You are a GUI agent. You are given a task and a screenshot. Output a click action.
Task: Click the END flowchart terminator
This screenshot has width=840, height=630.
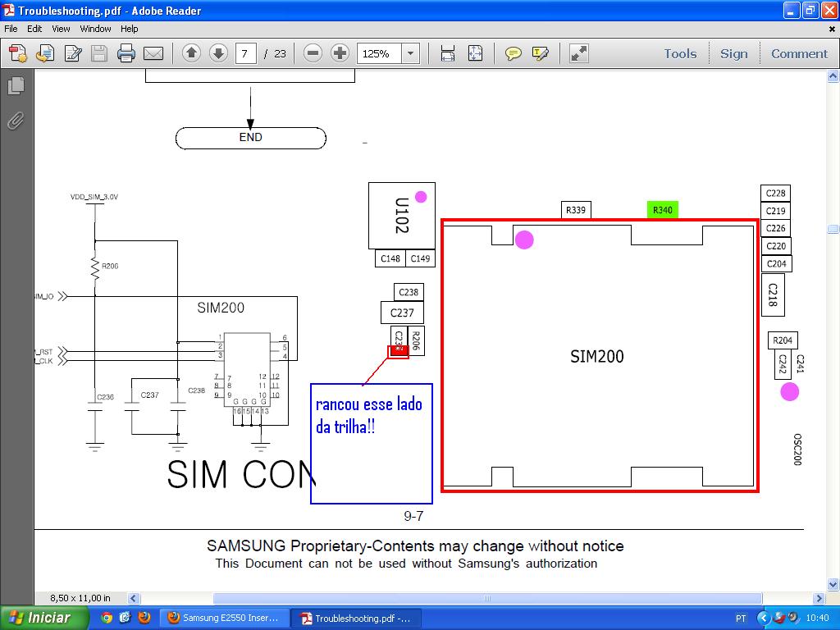(251, 138)
